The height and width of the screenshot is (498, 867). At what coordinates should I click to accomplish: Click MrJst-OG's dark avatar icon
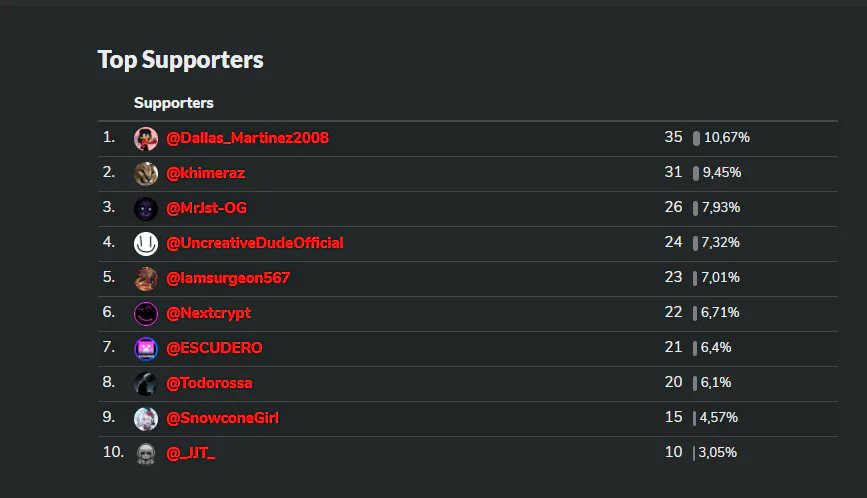(146, 208)
